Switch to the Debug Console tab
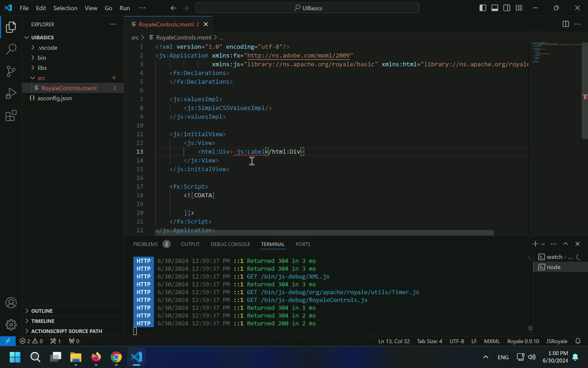This screenshot has height=368, width=588. (x=230, y=244)
